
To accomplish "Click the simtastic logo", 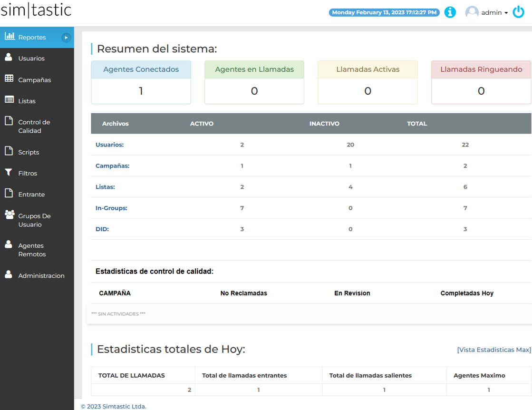I will (x=36, y=10).
